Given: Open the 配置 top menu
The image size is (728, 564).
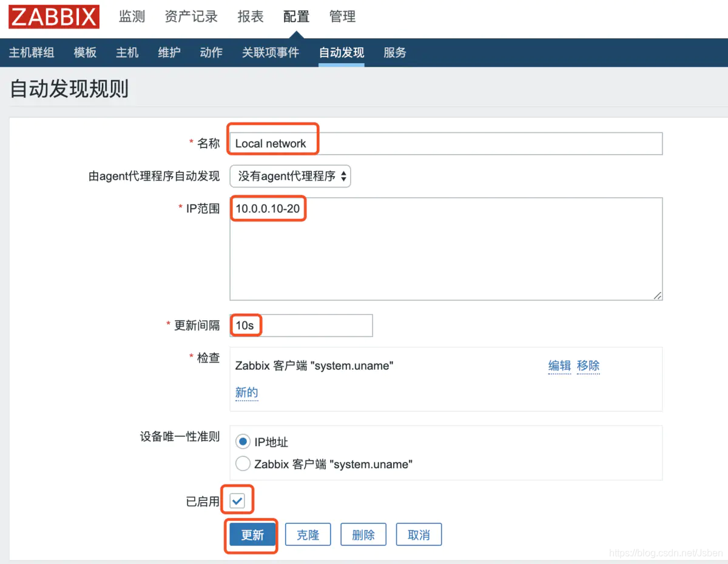Looking at the screenshot, I should click(x=296, y=16).
